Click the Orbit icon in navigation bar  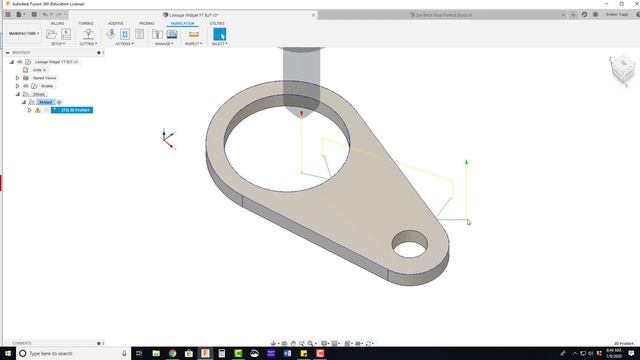[273, 344]
